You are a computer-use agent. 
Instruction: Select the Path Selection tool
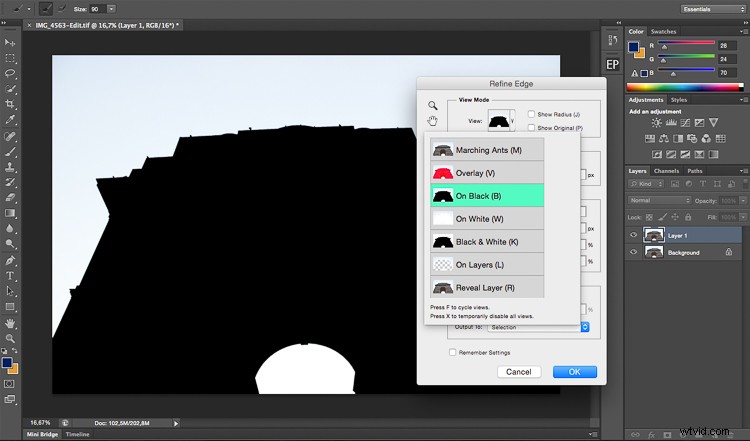click(10, 291)
